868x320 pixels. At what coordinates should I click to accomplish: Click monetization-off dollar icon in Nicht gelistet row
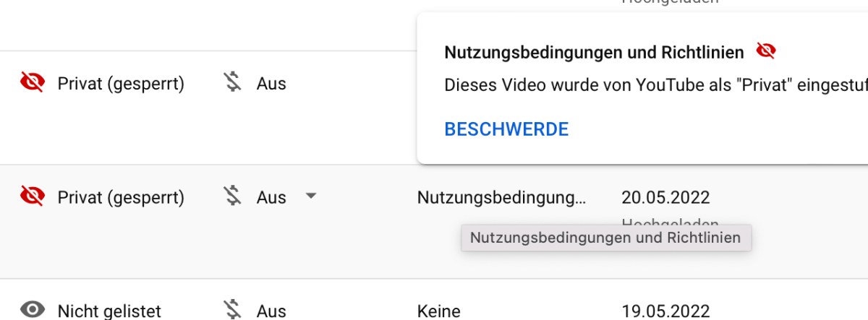tap(232, 310)
